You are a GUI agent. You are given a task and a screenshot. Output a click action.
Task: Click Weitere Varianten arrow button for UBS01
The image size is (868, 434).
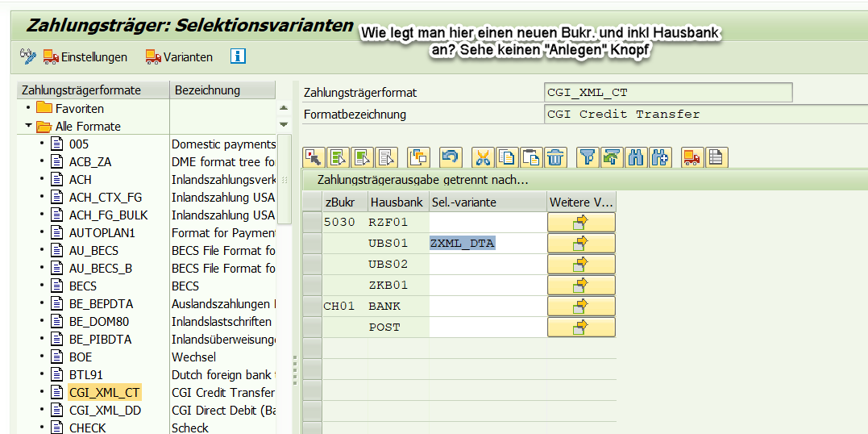tap(581, 243)
